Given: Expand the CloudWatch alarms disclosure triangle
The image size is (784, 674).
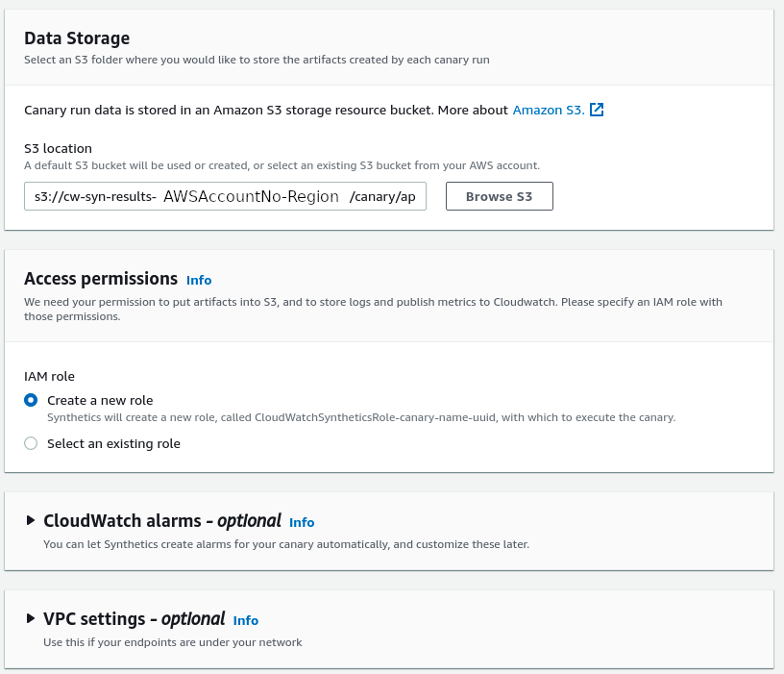Looking at the screenshot, I should pyautogui.click(x=31, y=520).
